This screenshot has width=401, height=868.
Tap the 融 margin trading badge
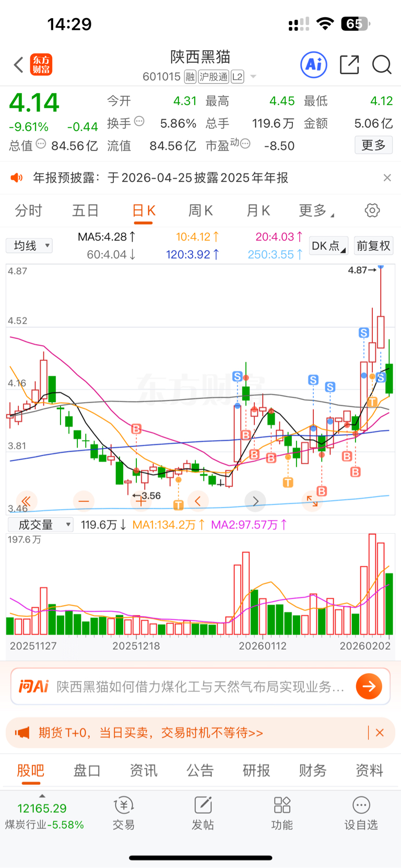[190, 77]
